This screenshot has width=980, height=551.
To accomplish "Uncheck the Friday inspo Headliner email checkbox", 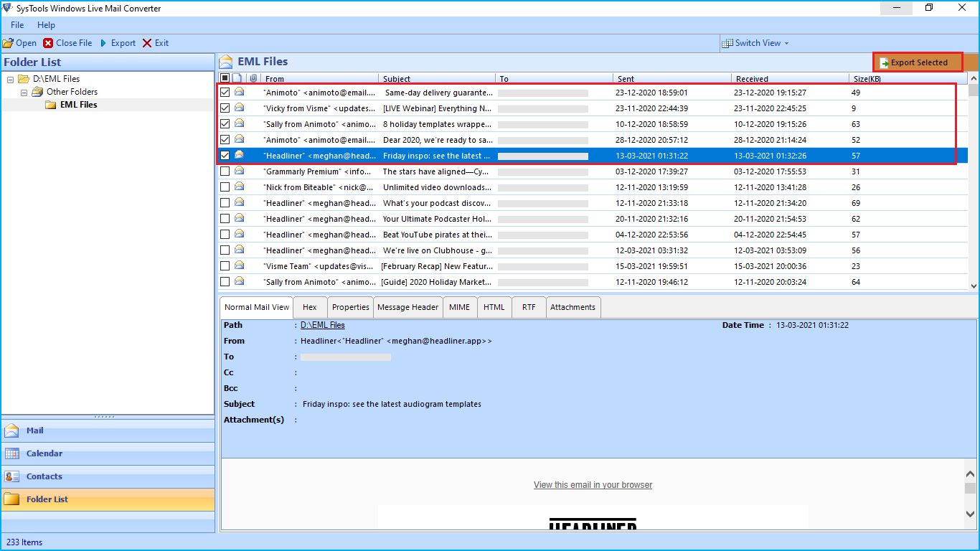I will pyautogui.click(x=225, y=156).
